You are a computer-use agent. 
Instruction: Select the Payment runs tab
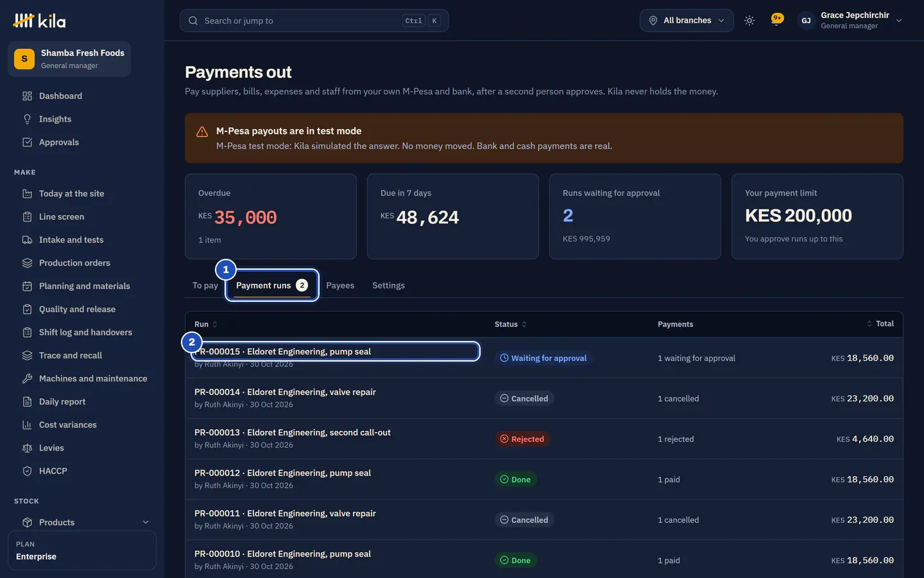[x=272, y=285]
